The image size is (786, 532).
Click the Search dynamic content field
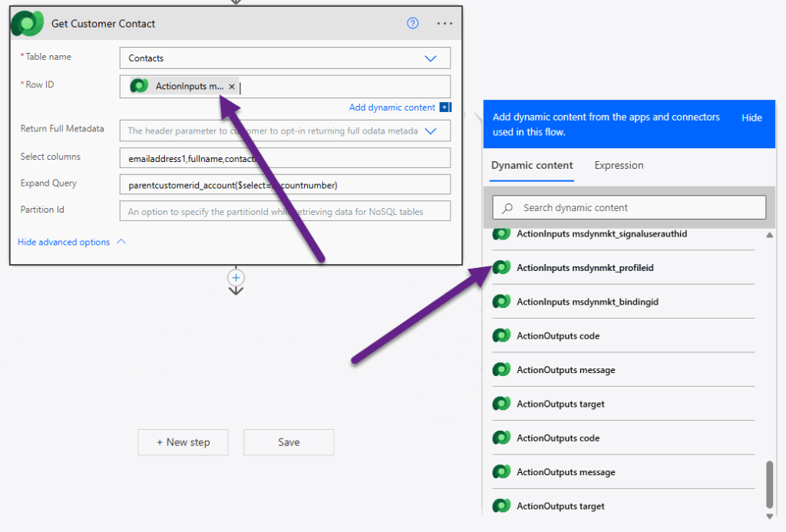point(629,207)
